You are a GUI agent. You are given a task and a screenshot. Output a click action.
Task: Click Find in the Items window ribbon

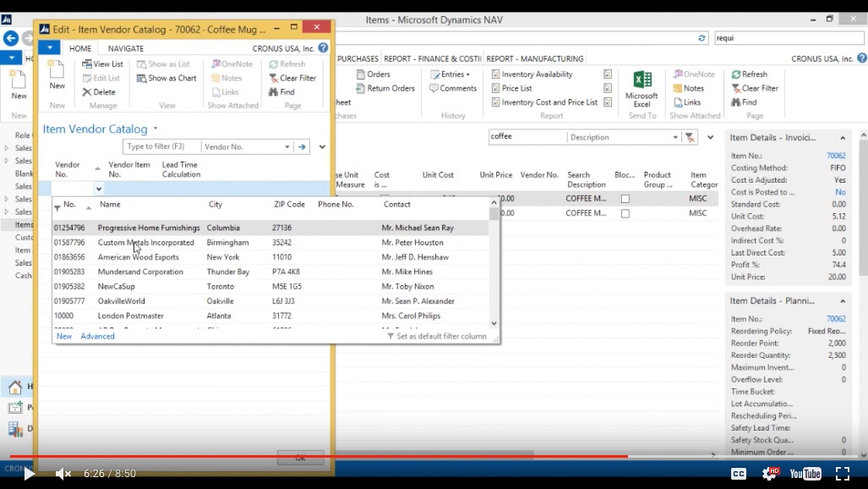744,102
